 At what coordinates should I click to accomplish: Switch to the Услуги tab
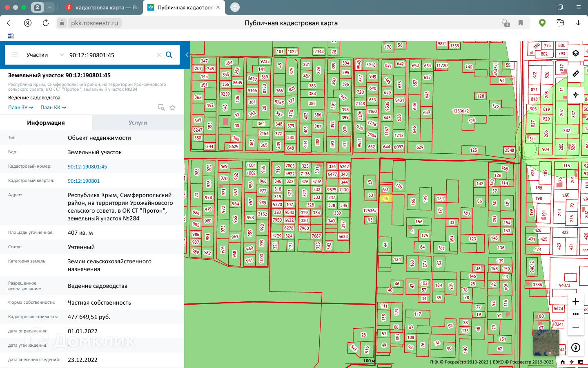(x=138, y=123)
